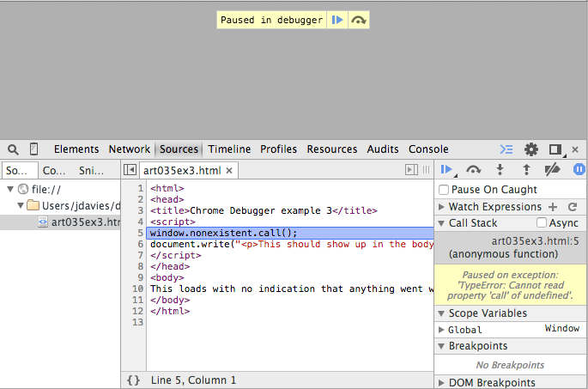Click line number 10 in the gutter

point(137,289)
